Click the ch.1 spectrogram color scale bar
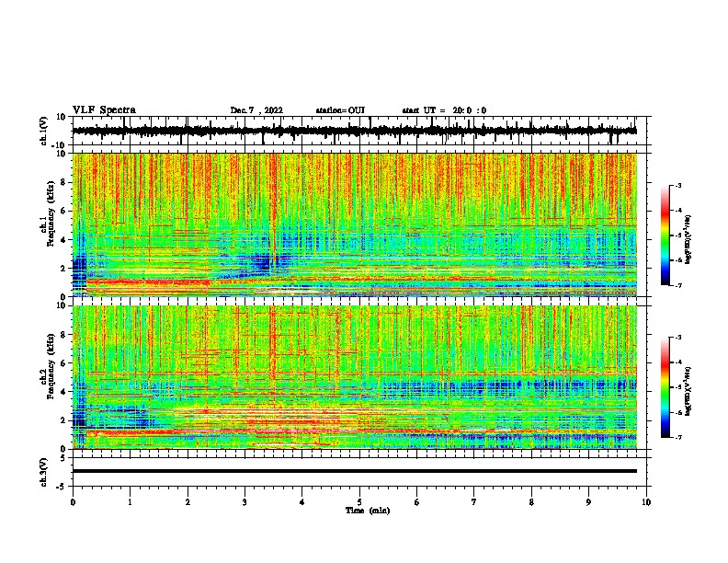The width and height of the screenshot is (728, 563). tap(665, 236)
